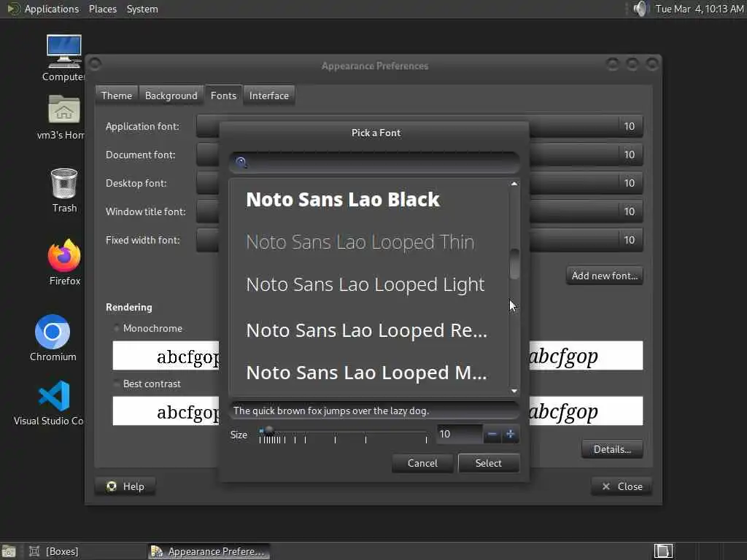The width and height of the screenshot is (747, 560).
Task: Click the font size slider handle
Action: pos(268,430)
